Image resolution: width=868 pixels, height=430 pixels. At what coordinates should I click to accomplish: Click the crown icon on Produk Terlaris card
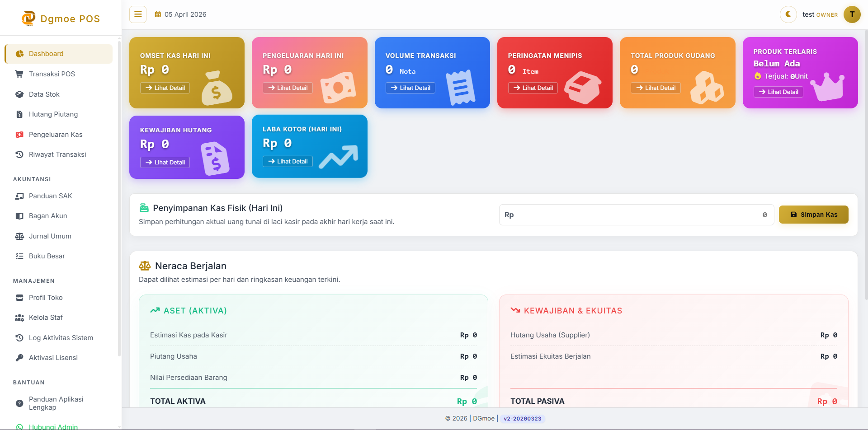(x=827, y=86)
